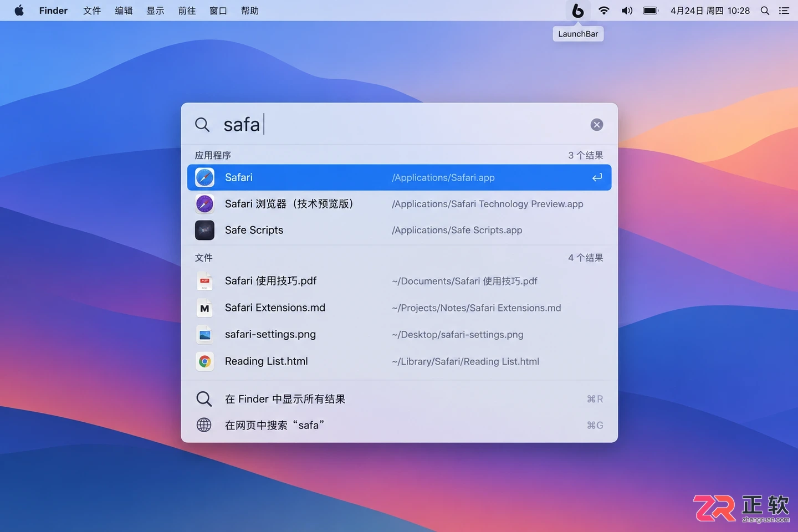This screenshot has height=532, width=798.
Task: Click the image icon for safari-settings.png
Action: tap(204, 335)
